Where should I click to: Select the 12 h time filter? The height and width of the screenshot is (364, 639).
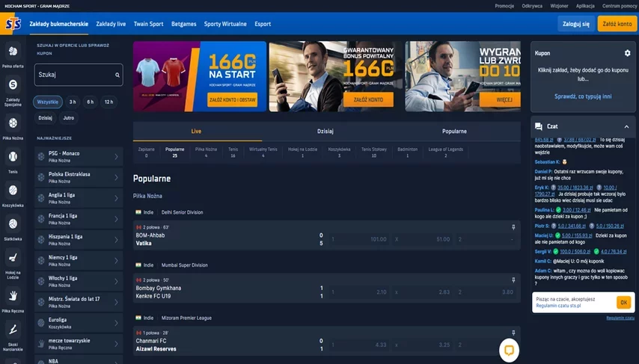[108, 102]
